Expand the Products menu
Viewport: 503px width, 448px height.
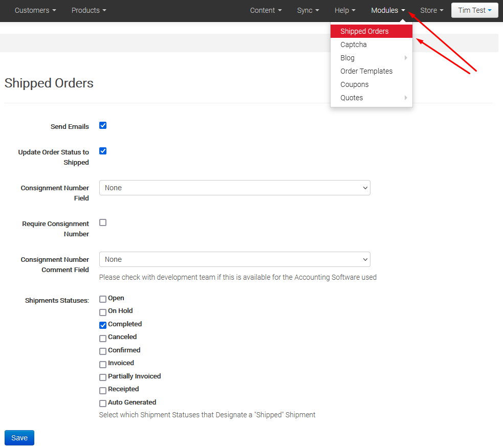click(89, 10)
